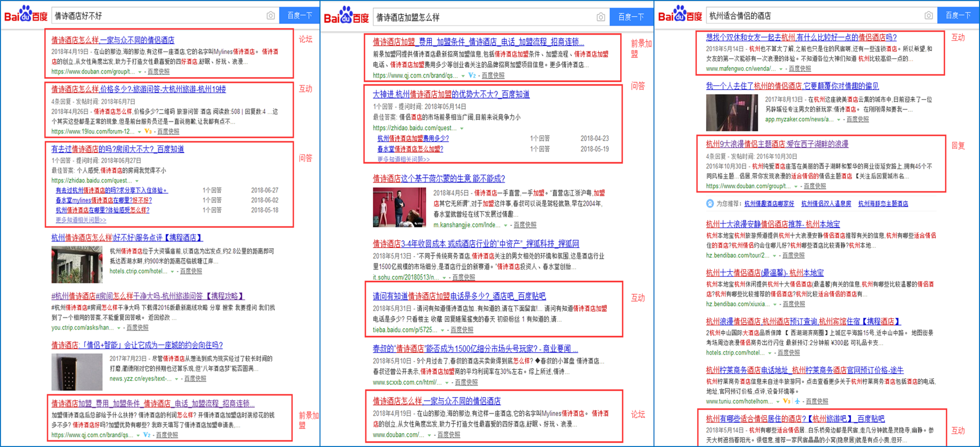This screenshot has width=980, height=447.
Task: Open 杭州柠莱商务酒店电话地址 途牛 result
Action: 805,370
